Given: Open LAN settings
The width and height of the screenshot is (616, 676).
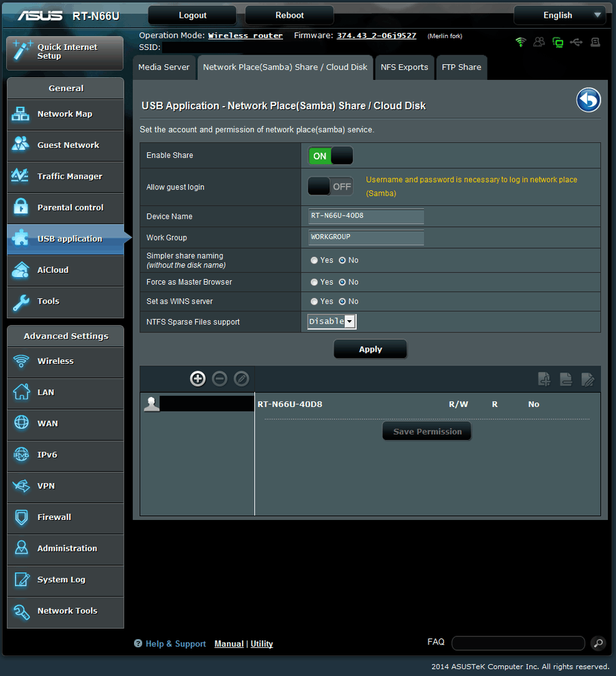Looking at the screenshot, I should 66,393.
